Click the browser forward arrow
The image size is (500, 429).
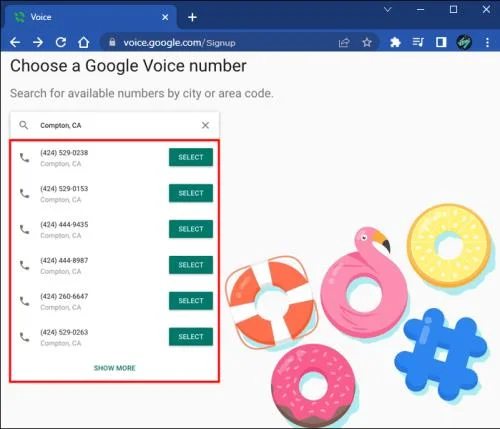pyautogui.click(x=38, y=42)
